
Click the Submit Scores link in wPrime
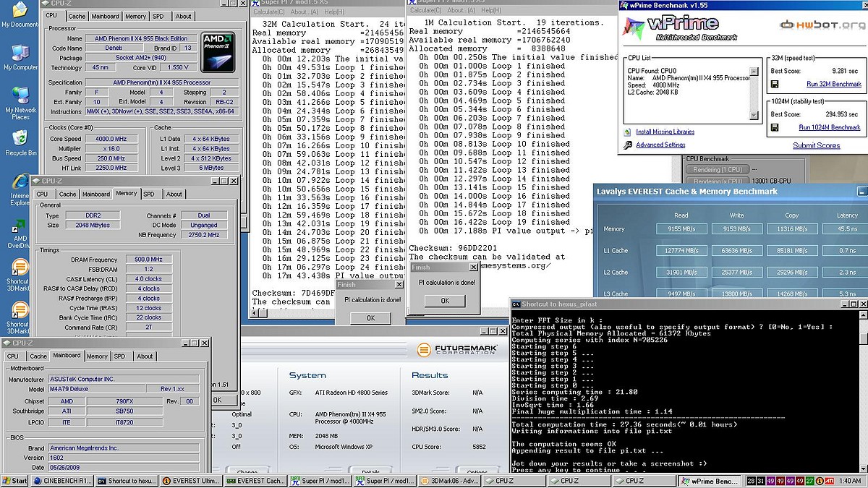pyautogui.click(x=816, y=145)
